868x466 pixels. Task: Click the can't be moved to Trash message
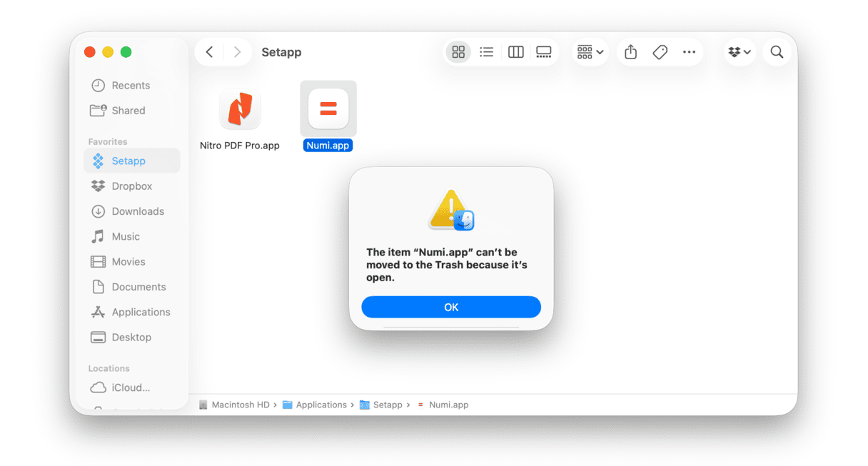(447, 265)
